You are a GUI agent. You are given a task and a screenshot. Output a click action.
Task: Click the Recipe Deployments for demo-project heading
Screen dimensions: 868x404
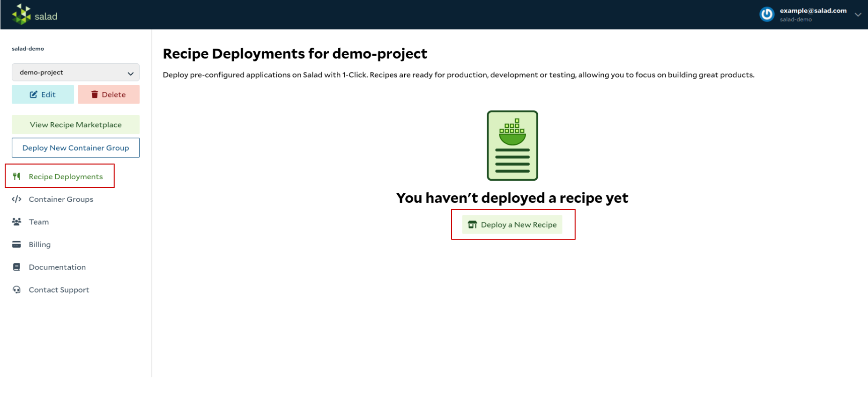295,54
